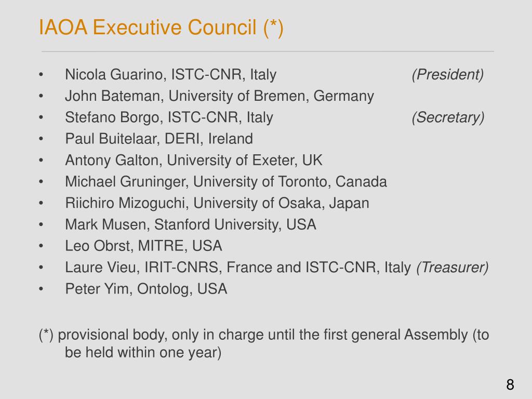Click the Leo Obrst, MITRE, USA line

143,246
